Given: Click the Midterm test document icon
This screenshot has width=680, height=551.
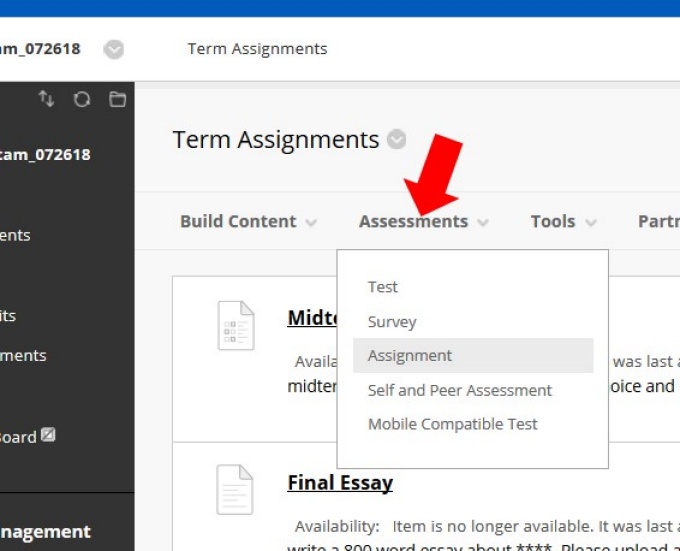Looking at the screenshot, I should pyautogui.click(x=235, y=325).
